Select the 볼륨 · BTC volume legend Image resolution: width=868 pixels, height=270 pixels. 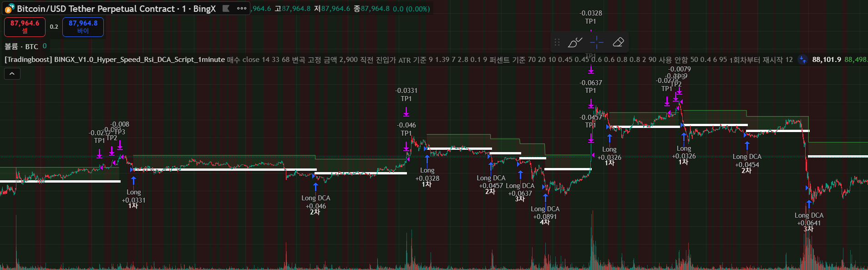(21, 46)
